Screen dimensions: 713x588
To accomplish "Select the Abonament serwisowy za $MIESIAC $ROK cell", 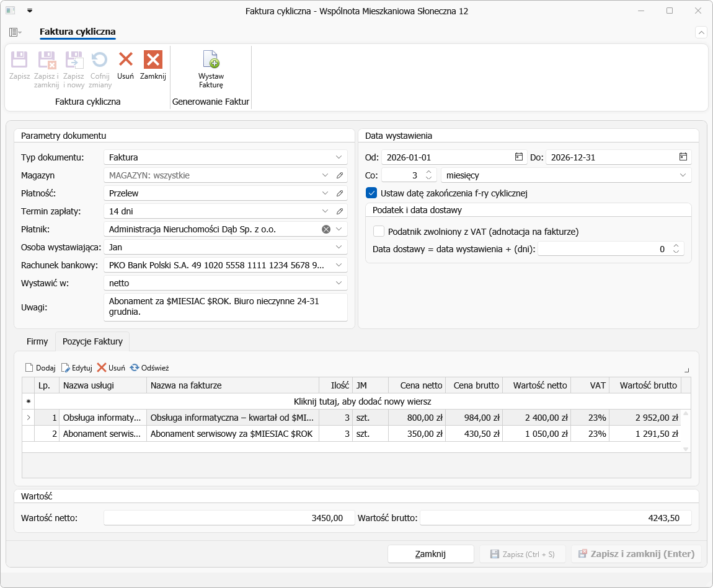I will (x=232, y=434).
